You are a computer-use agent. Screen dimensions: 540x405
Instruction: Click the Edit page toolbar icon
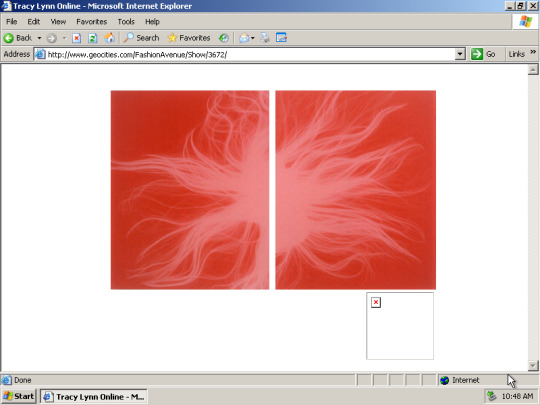281,38
